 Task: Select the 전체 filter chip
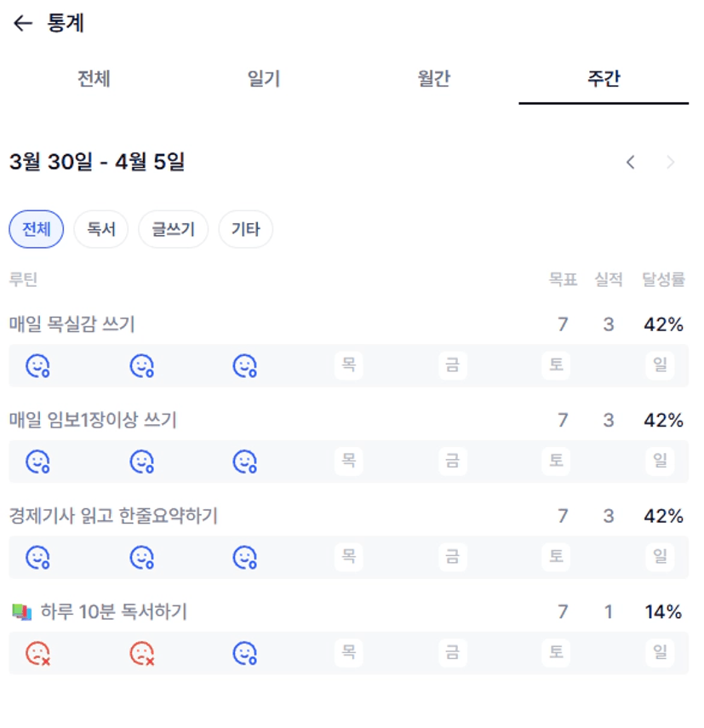37,229
